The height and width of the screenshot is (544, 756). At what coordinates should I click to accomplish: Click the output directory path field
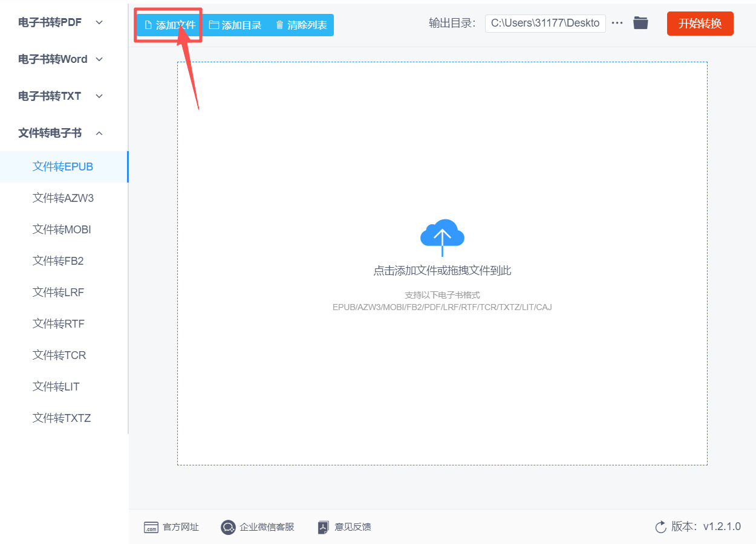tap(545, 24)
